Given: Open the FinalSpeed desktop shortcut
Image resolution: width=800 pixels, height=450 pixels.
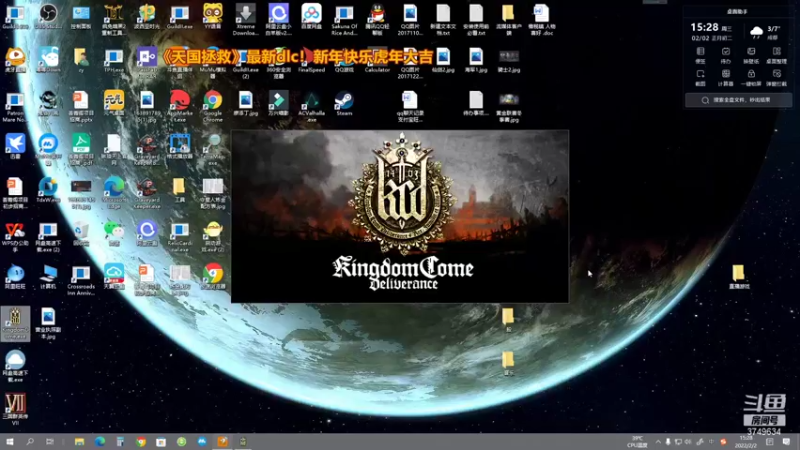Looking at the screenshot, I should (311, 60).
